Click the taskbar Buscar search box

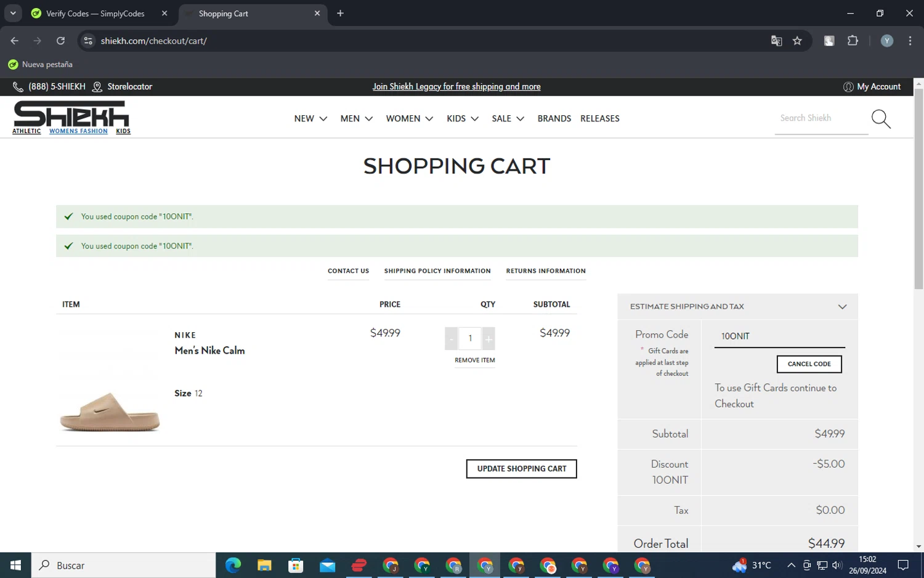pyautogui.click(x=123, y=565)
